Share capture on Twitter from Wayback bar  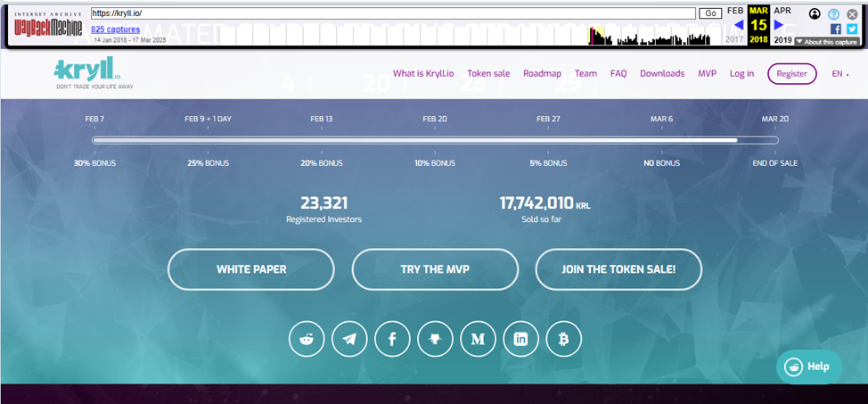(852, 29)
